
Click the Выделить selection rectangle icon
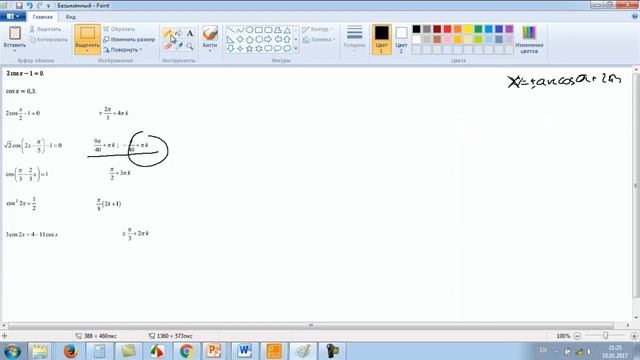click(x=87, y=33)
